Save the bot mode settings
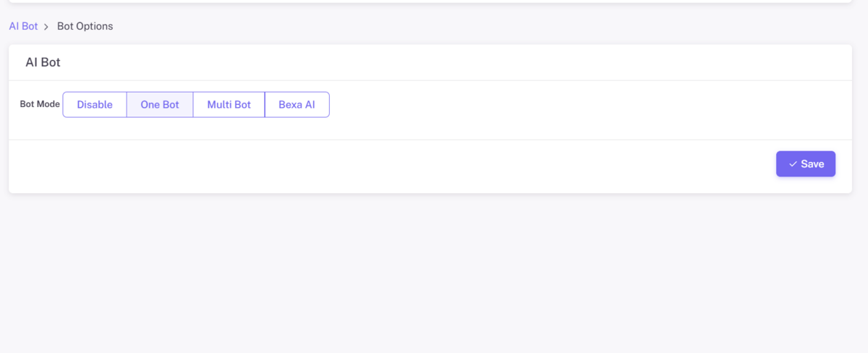 coord(805,164)
